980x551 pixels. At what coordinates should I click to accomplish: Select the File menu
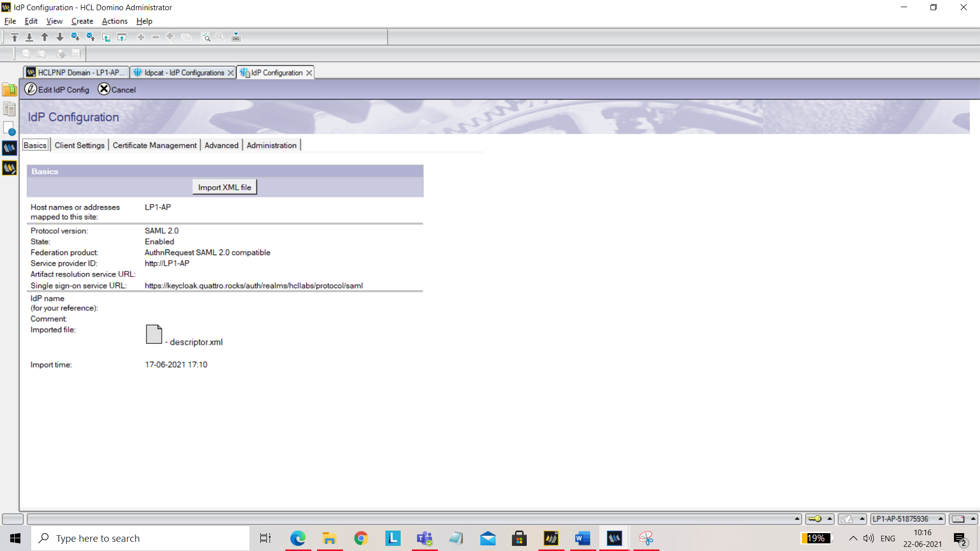(9, 21)
